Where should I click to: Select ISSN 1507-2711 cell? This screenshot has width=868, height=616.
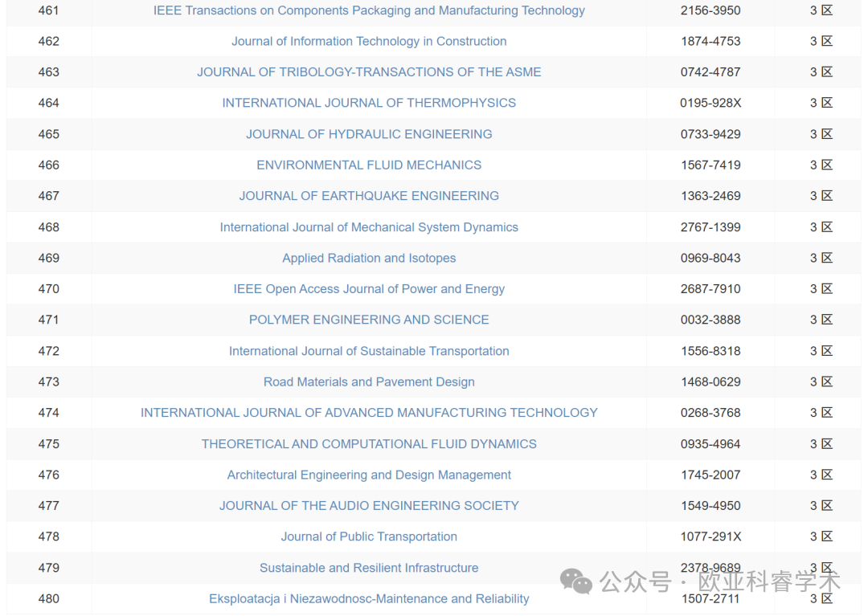click(710, 599)
